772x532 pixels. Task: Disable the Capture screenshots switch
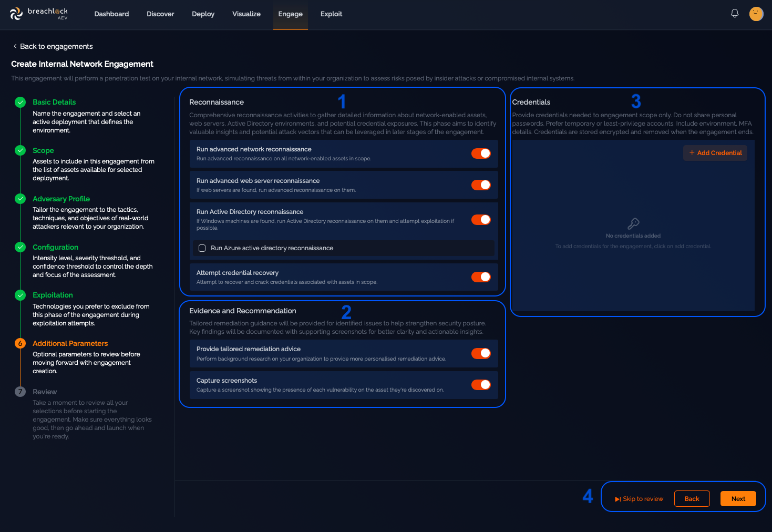481,385
